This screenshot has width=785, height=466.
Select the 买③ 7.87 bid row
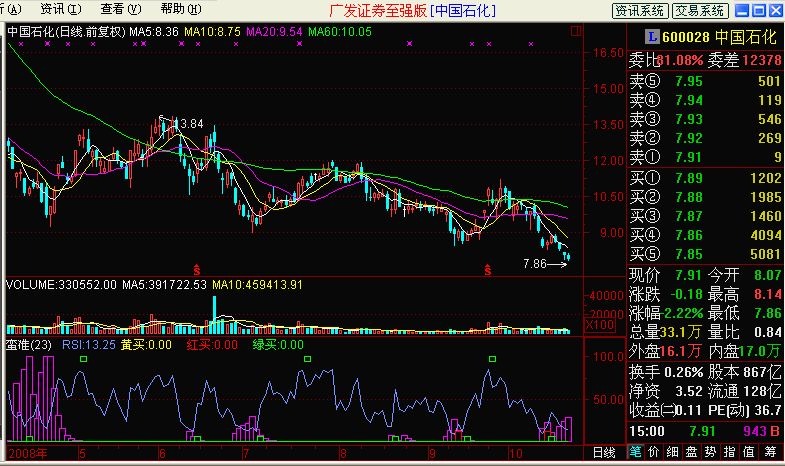pos(705,216)
